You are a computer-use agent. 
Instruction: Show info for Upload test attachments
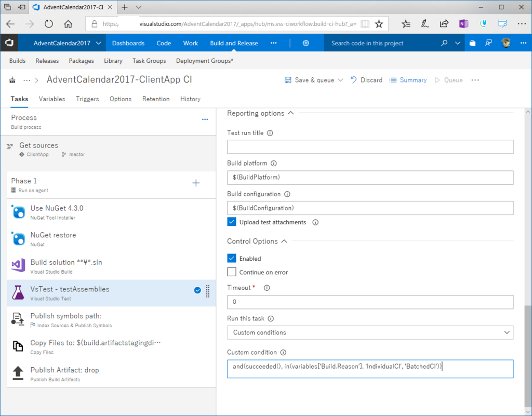click(315, 222)
